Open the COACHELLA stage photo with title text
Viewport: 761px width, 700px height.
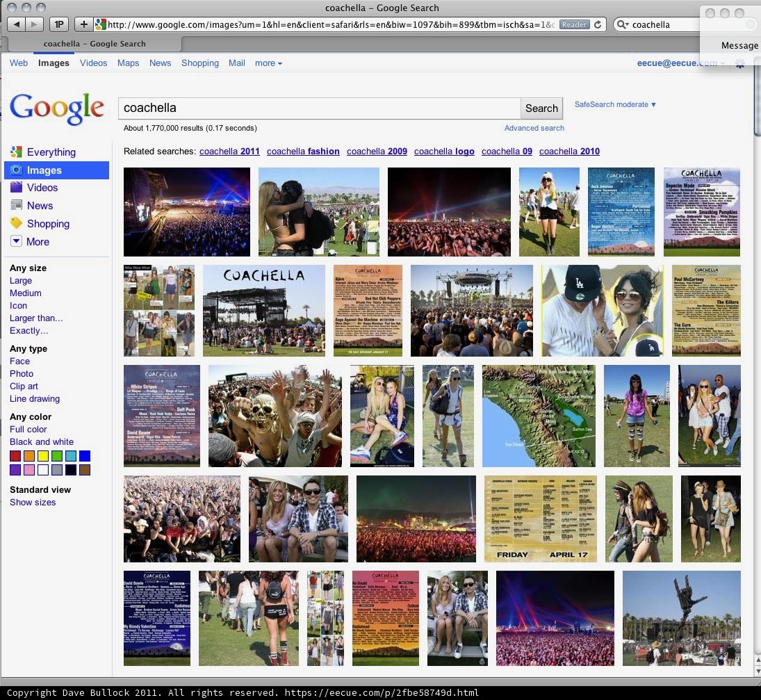[264, 311]
